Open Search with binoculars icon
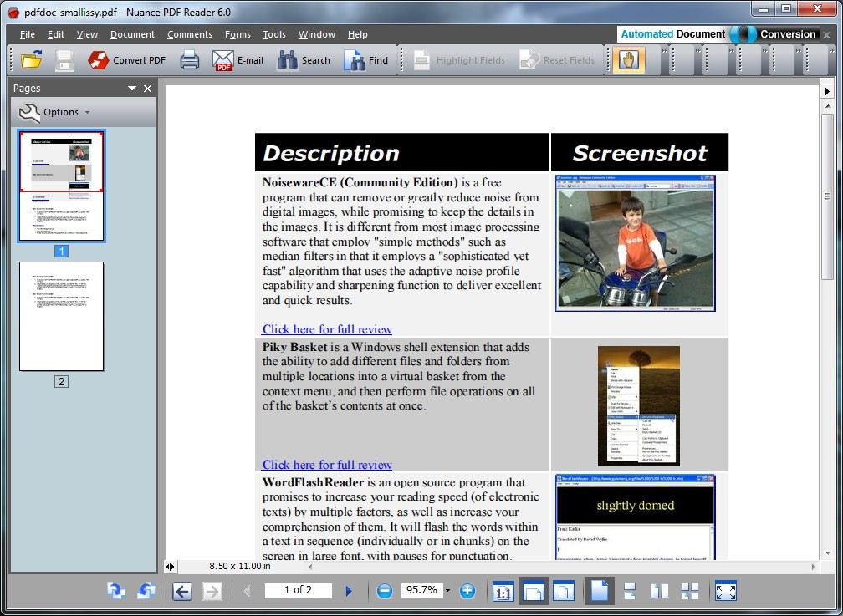This screenshot has width=843, height=616. (304, 60)
